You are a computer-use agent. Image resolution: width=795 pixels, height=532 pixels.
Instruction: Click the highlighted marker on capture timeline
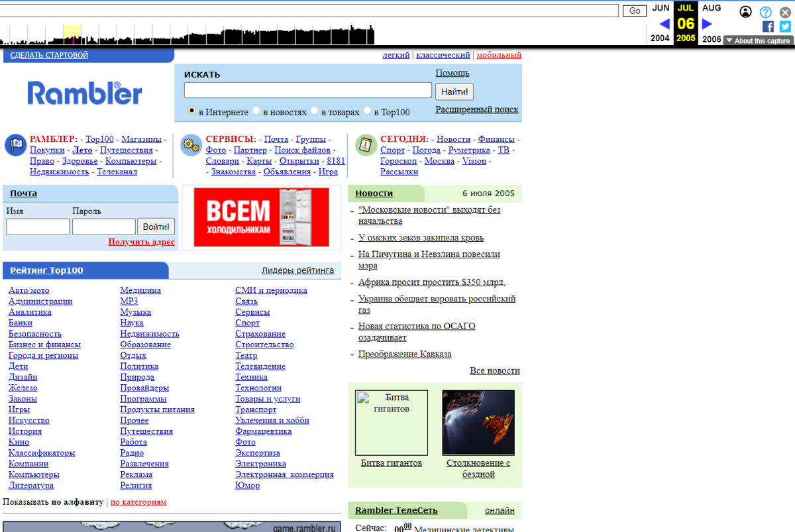click(x=72, y=35)
